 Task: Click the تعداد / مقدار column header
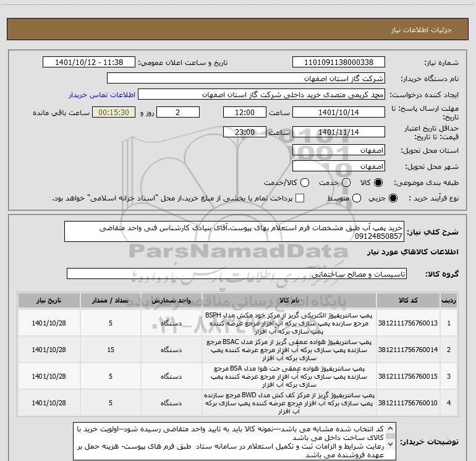[111, 301]
